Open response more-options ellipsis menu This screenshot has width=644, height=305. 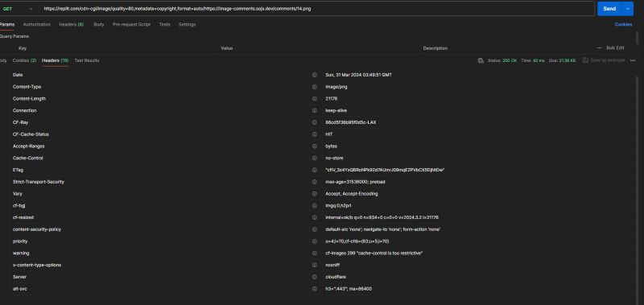633,60
